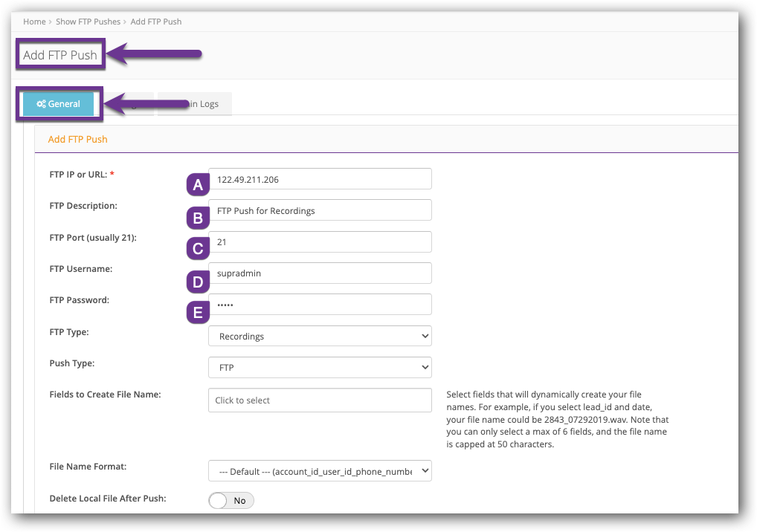Select the Fields to Create File Name box

(320, 400)
